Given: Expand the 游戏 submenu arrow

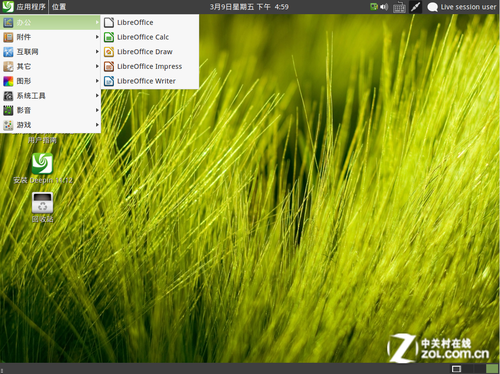Looking at the screenshot, I should (x=97, y=125).
